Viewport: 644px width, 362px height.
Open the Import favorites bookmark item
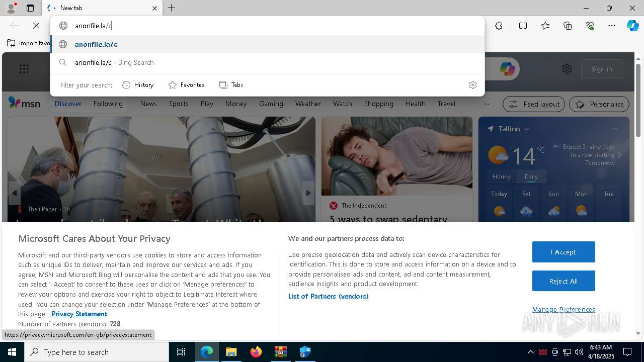click(29, 43)
